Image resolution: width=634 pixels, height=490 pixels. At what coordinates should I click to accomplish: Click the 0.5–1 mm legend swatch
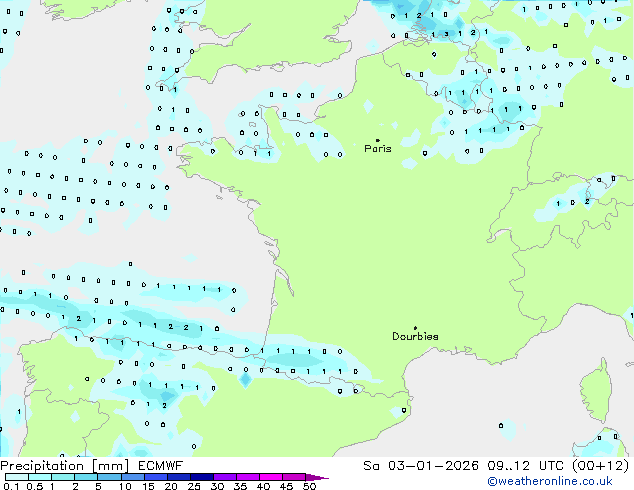click(x=40, y=477)
